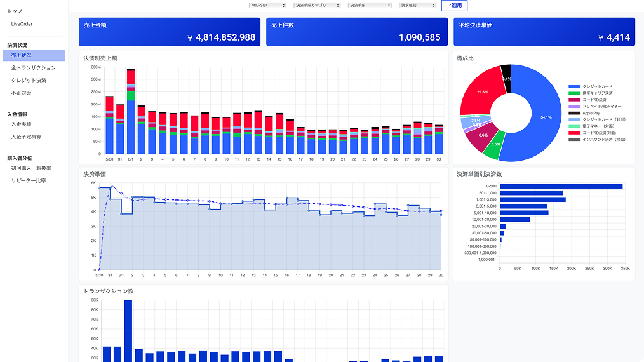This screenshot has width=644, height=362.
Task: Click the 適用 apply button
Action: (454, 5)
